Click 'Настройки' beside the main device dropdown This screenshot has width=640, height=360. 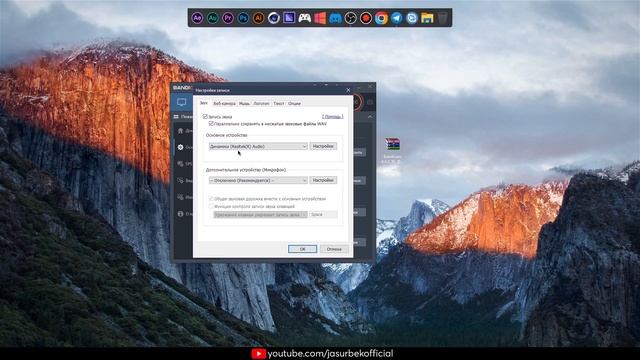323,146
